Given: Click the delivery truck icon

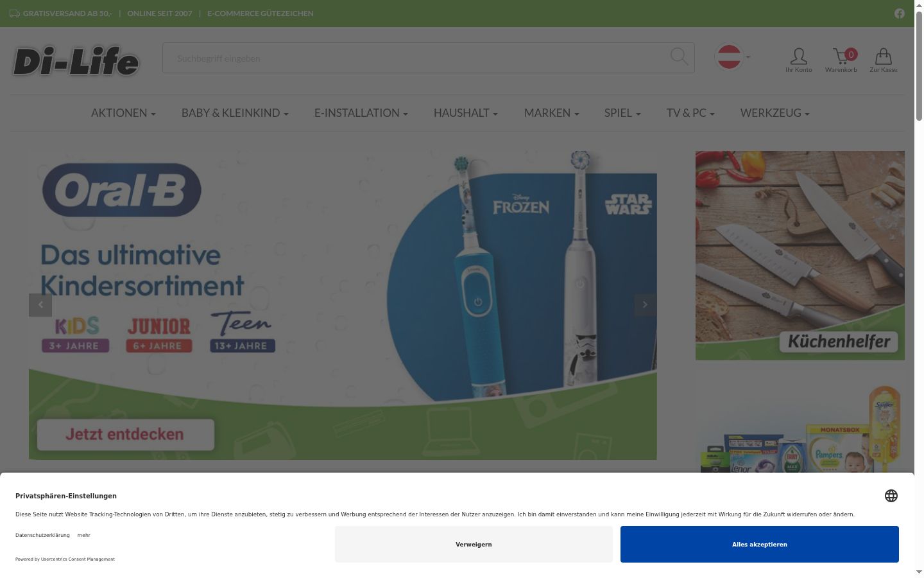Looking at the screenshot, I should click(15, 13).
